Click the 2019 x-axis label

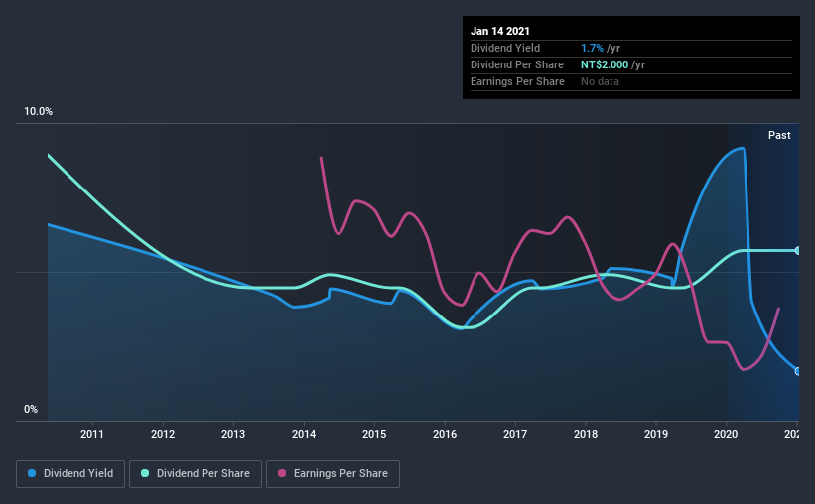tap(656, 434)
